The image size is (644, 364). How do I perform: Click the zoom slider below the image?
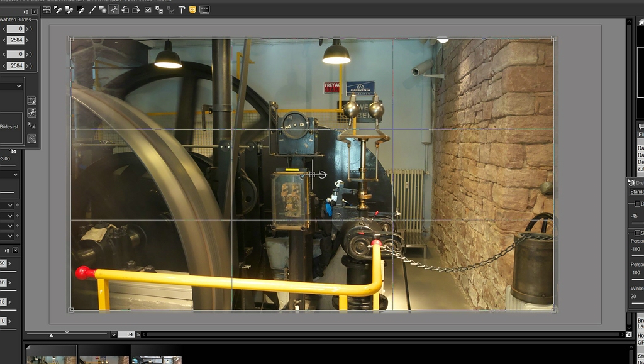point(67,334)
